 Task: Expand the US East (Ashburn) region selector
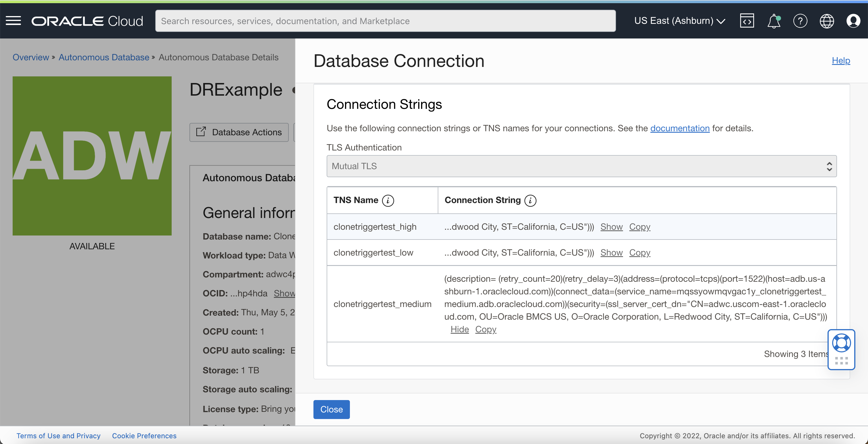pyautogui.click(x=679, y=21)
